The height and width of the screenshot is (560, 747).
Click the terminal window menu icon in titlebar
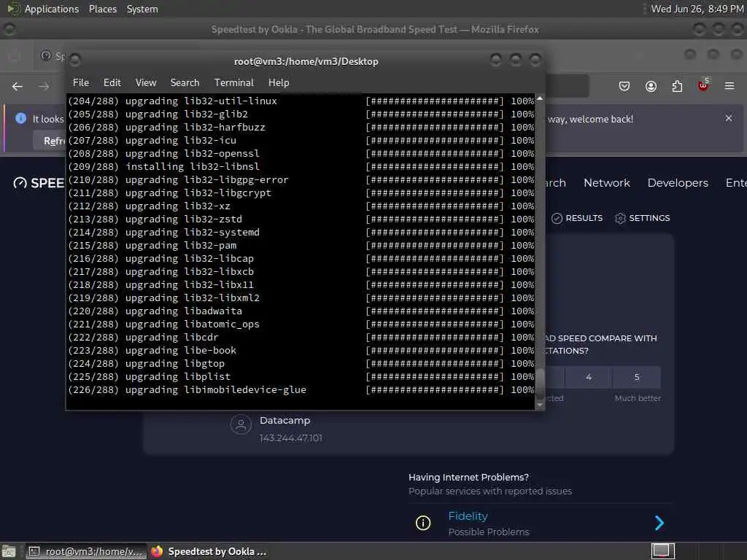(x=75, y=60)
